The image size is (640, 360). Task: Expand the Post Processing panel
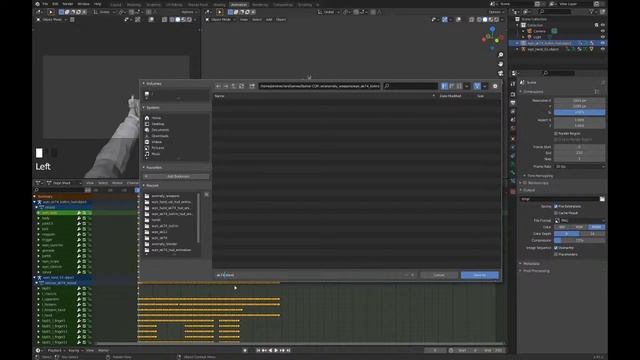point(536,271)
